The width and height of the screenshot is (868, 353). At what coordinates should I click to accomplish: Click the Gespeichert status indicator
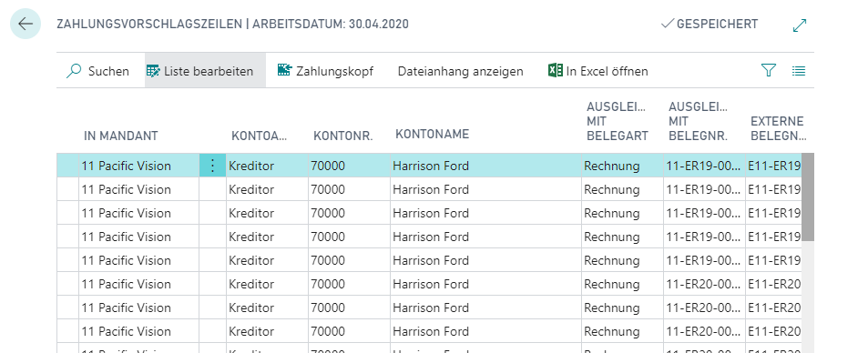click(x=710, y=24)
